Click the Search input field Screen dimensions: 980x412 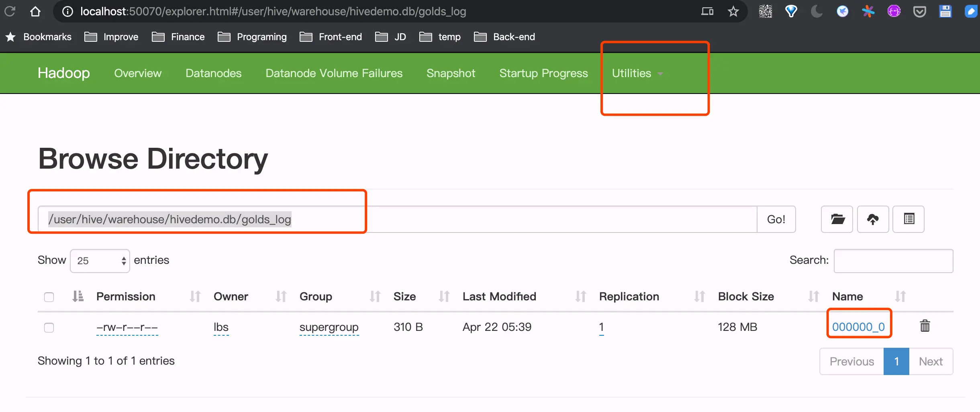tap(893, 261)
